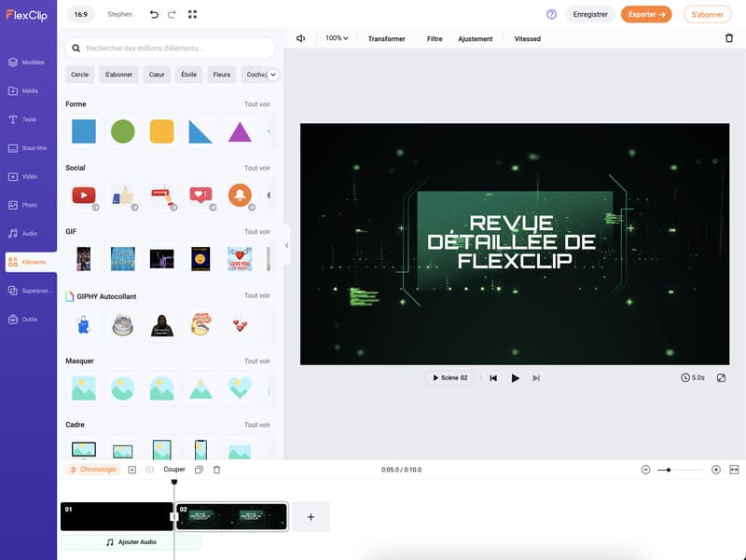Click Tout voir for Forme
The height and width of the screenshot is (560, 746).
(x=257, y=104)
